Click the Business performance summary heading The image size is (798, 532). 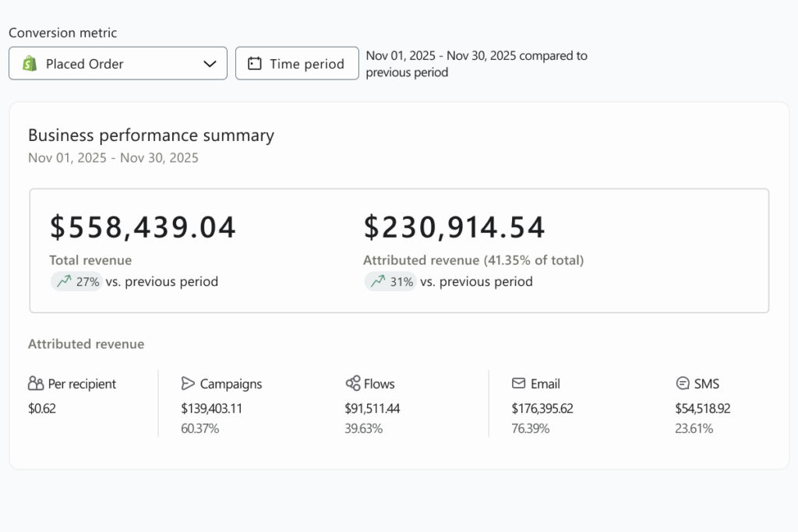click(151, 135)
